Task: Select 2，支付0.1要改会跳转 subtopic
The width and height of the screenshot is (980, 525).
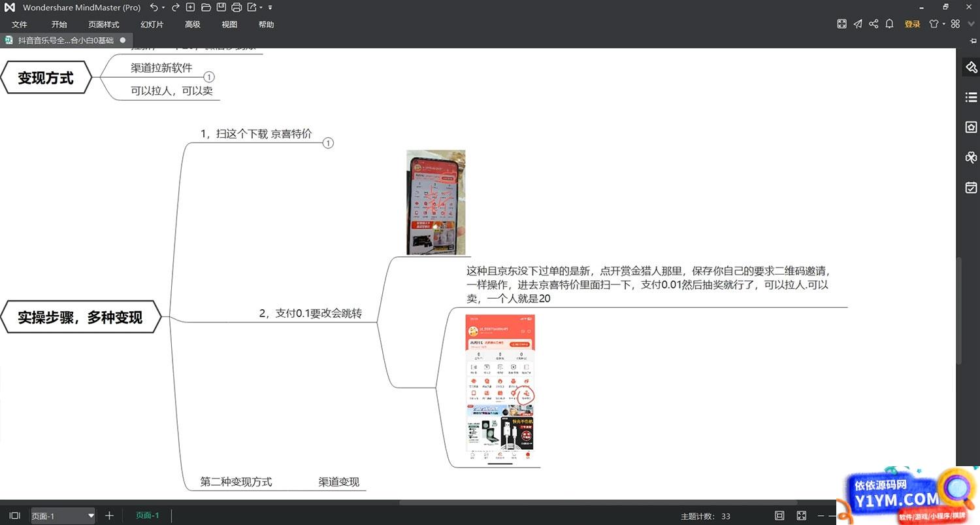Action: pos(310,314)
